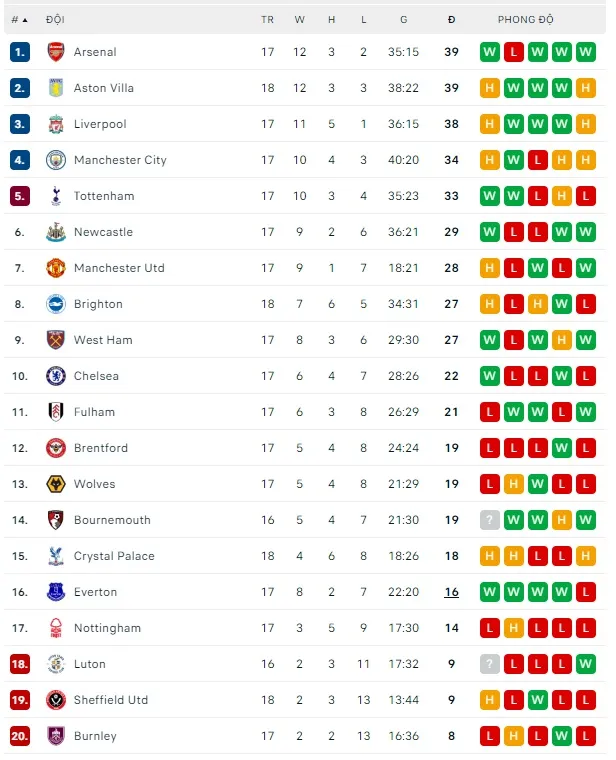616x760 pixels.
Task: Click the Aston Villa club crest
Action: click(x=56, y=88)
